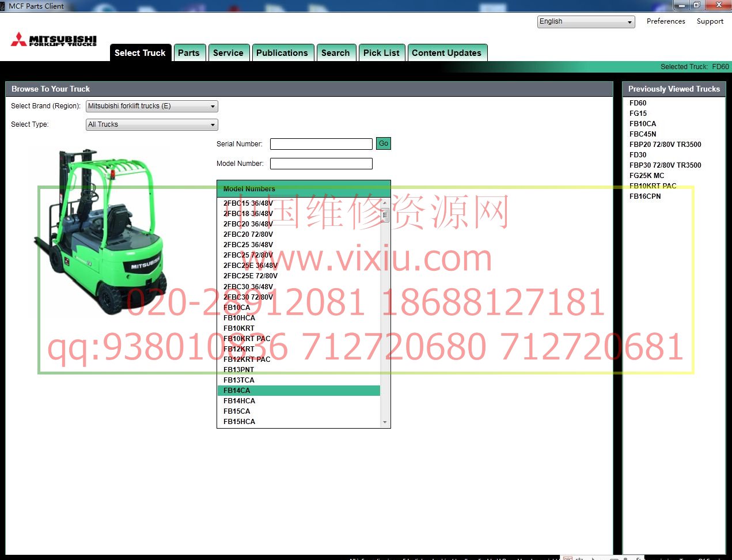Expand the Select Type dropdown

(x=152, y=124)
